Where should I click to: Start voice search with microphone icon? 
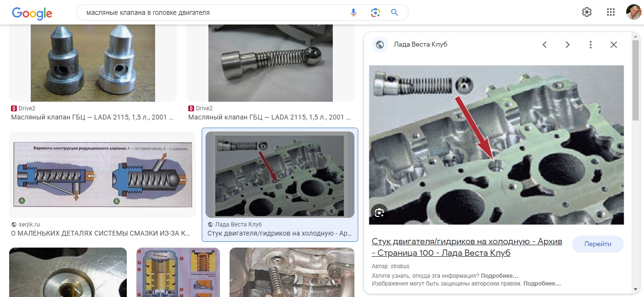(353, 12)
